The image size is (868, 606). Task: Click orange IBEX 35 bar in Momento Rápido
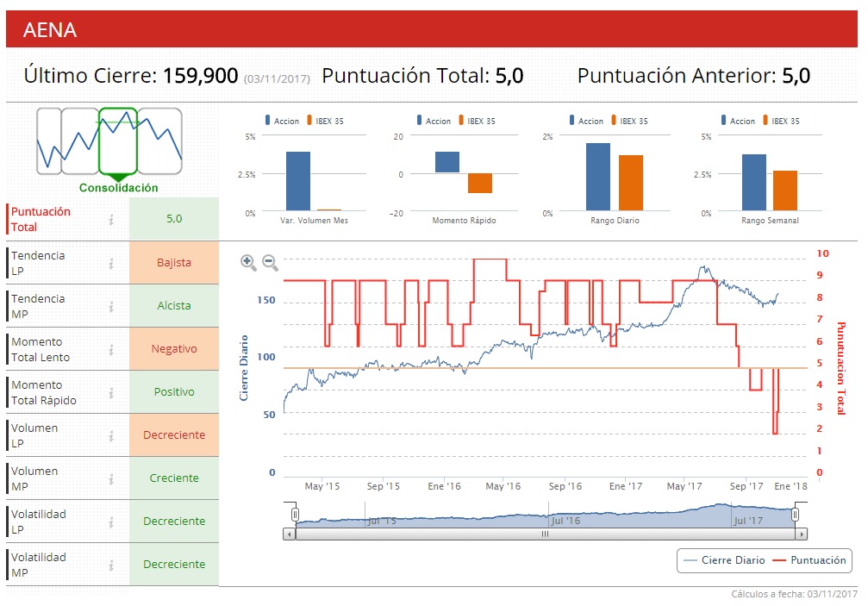(480, 184)
